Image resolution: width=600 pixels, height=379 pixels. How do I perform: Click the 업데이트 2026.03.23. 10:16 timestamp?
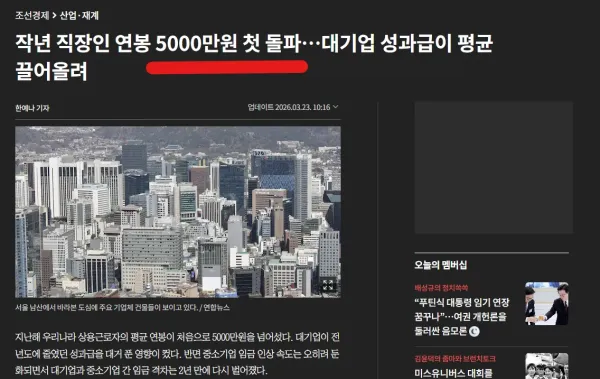point(289,107)
